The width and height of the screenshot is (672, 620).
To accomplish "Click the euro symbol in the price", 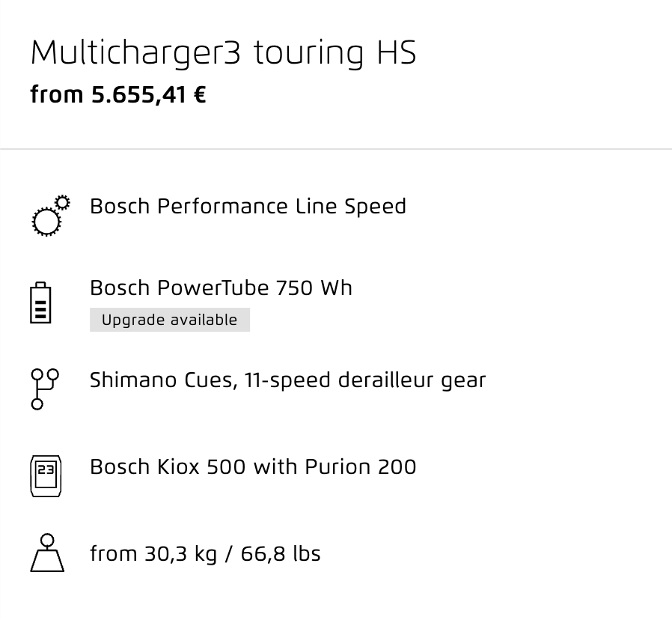I will click(200, 95).
